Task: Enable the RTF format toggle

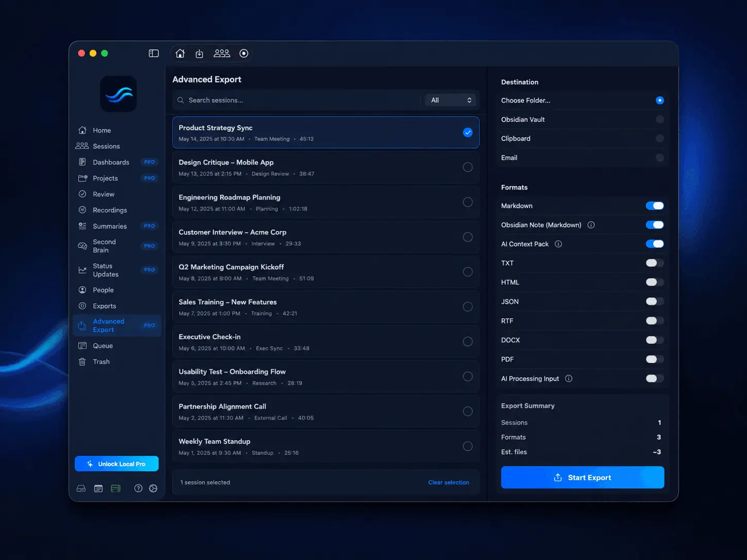Action: (x=655, y=321)
